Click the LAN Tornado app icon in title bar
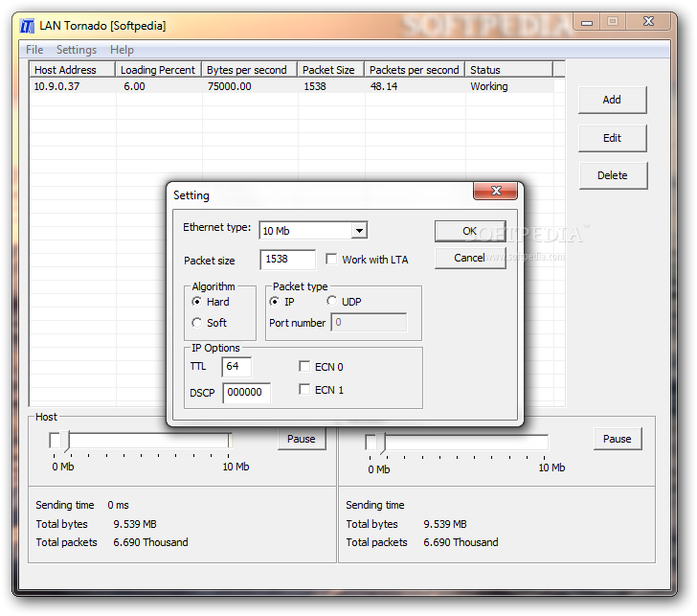 [27, 26]
